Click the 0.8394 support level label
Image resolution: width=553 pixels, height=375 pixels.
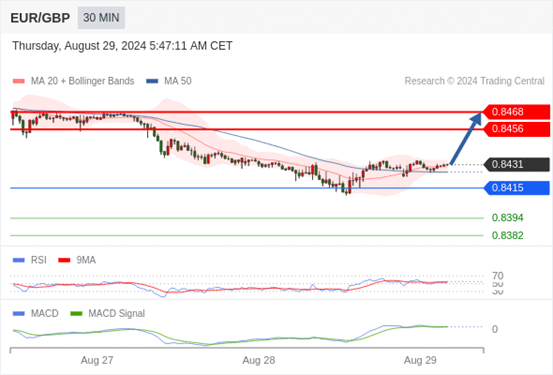pos(508,218)
